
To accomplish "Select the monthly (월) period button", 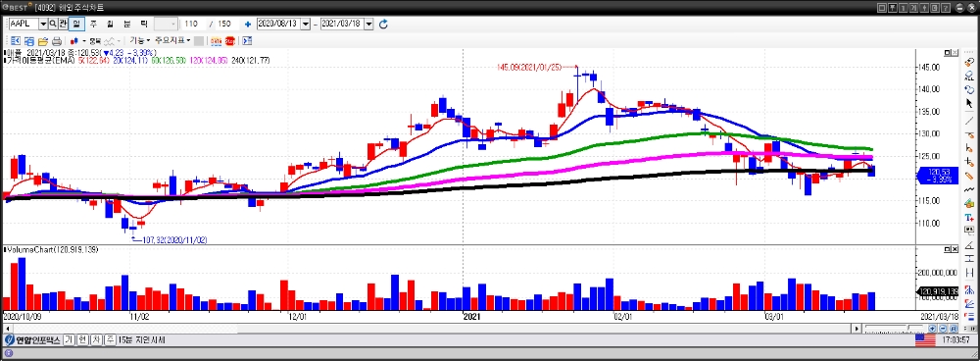I will (x=110, y=24).
